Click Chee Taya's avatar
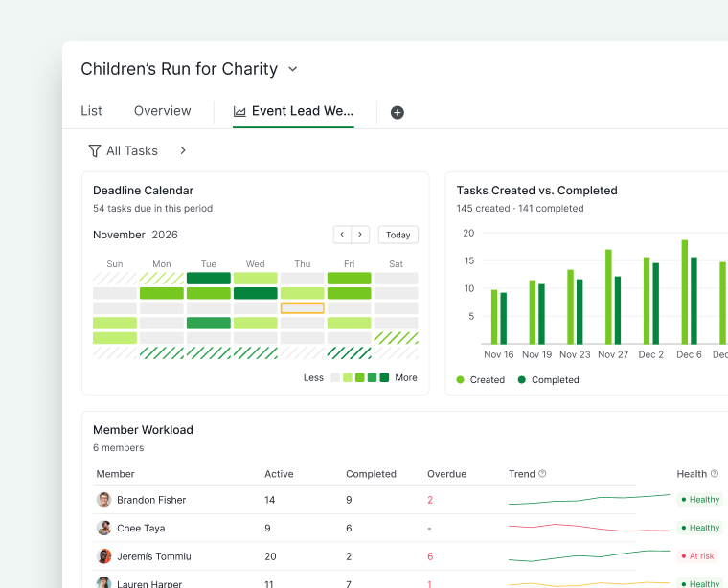The height and width of the screenshot is (588, 728). click(x=104, y=528)
